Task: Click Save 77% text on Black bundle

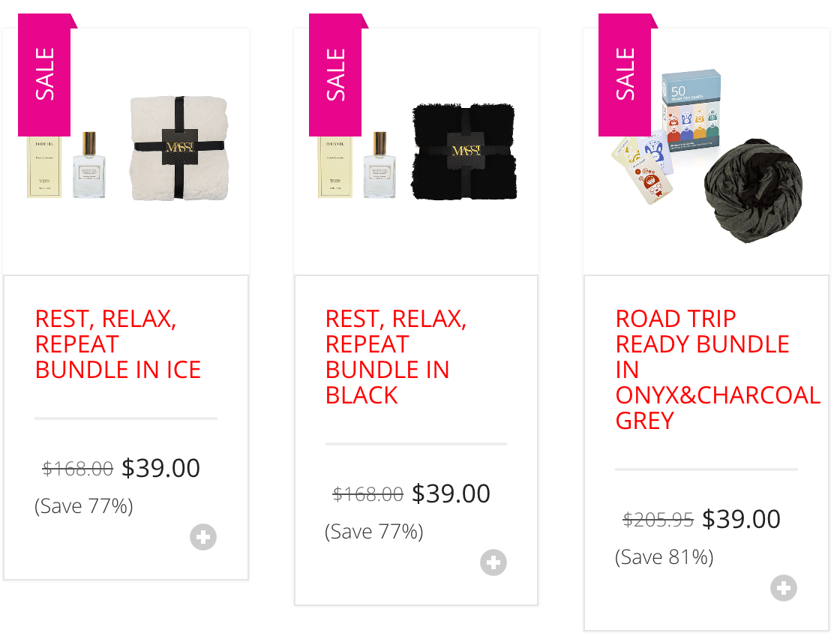Action: point(374,532)
